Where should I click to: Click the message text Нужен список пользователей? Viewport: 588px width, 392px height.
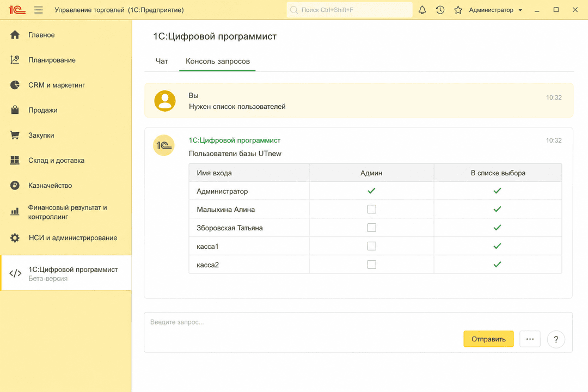[237, 107]
